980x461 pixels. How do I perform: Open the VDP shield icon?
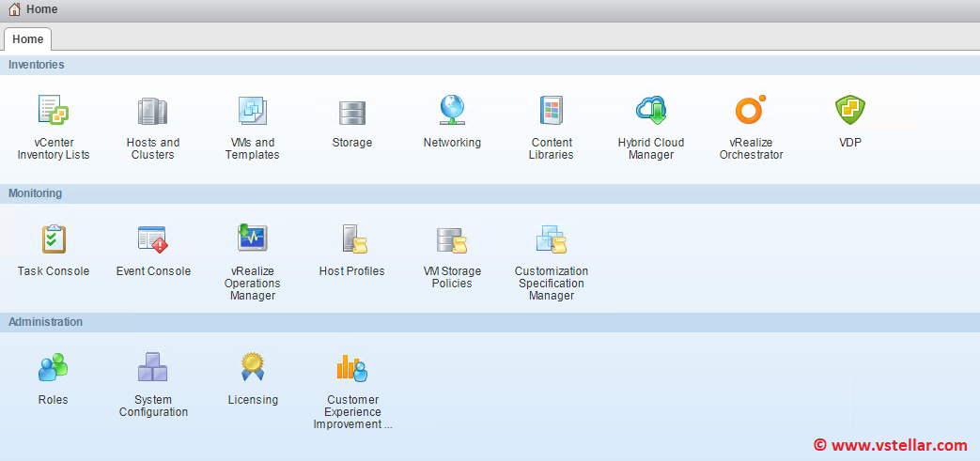click(x=850, y=112)
